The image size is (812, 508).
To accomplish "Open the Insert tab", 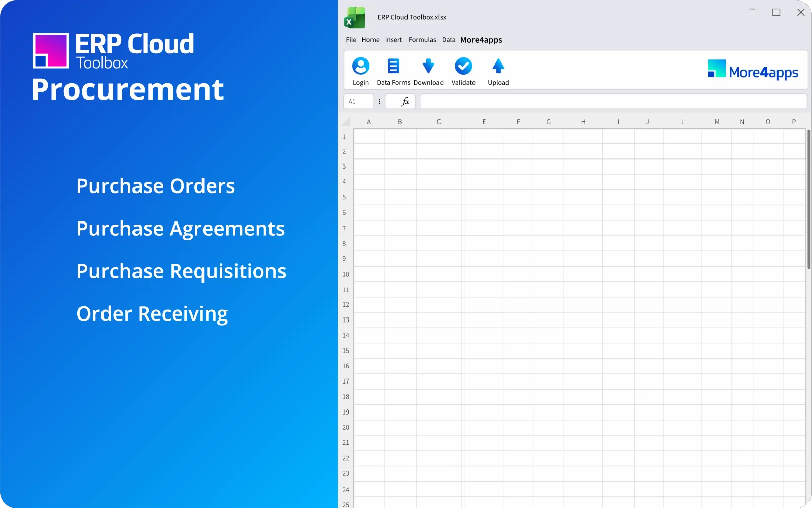I will pos(393,40).
